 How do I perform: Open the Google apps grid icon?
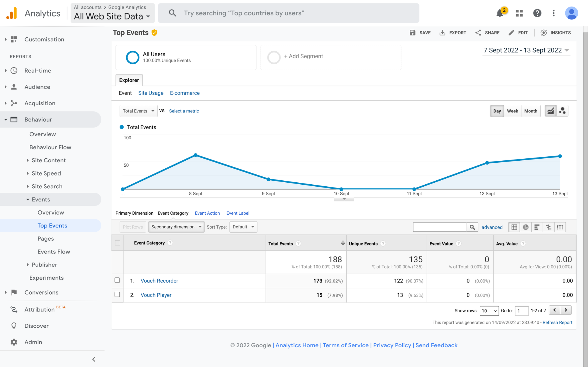[519, 13]
